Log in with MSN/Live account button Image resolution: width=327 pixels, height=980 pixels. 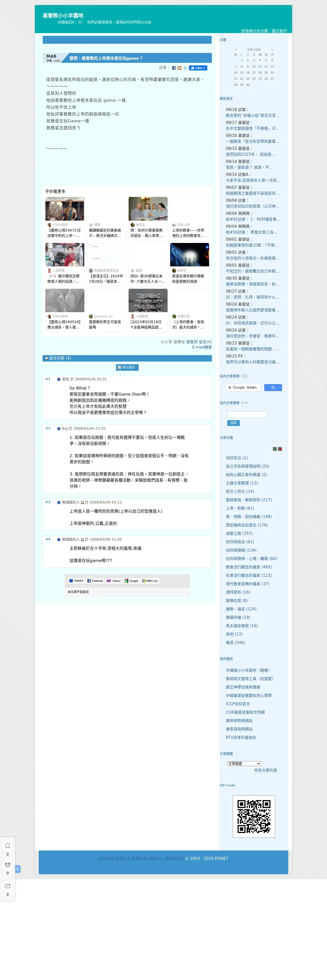[150, 581]
